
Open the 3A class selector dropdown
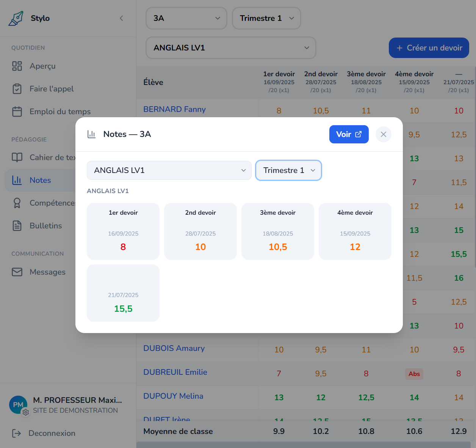[186, 18]
